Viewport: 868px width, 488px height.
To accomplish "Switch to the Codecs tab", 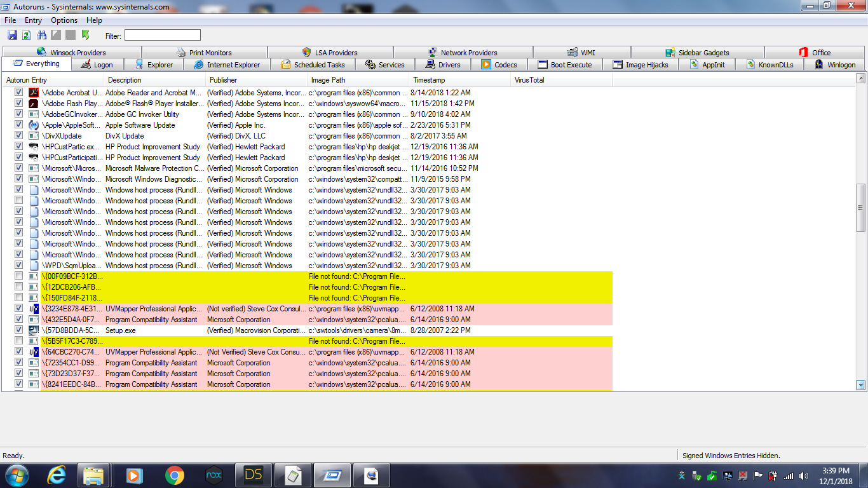I will [499, 65].
